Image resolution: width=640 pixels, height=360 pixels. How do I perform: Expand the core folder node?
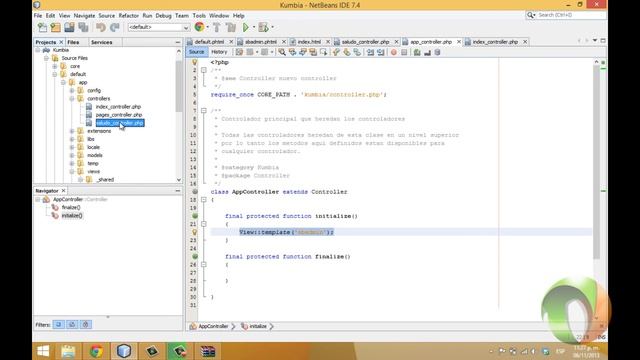click(x=55, y=66)
